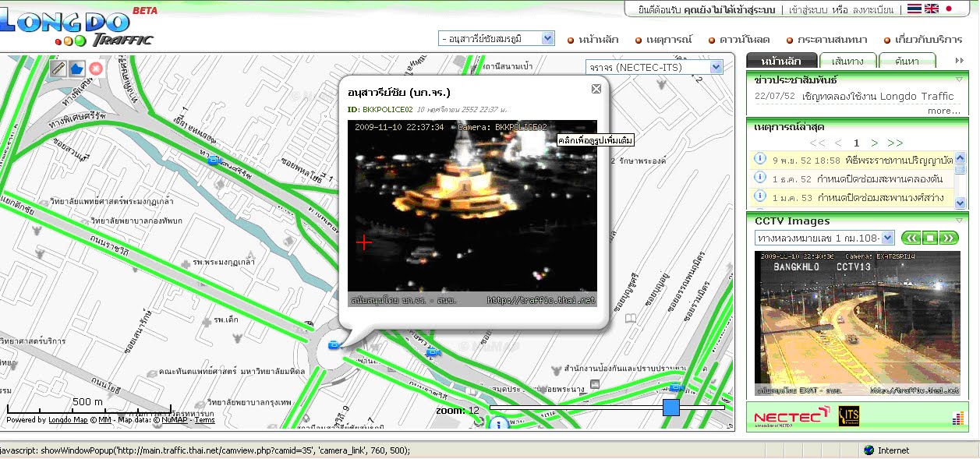Jump to last events page with >> arrow
Viewport: 980px width, 459px height.
(x=895, y=143)
